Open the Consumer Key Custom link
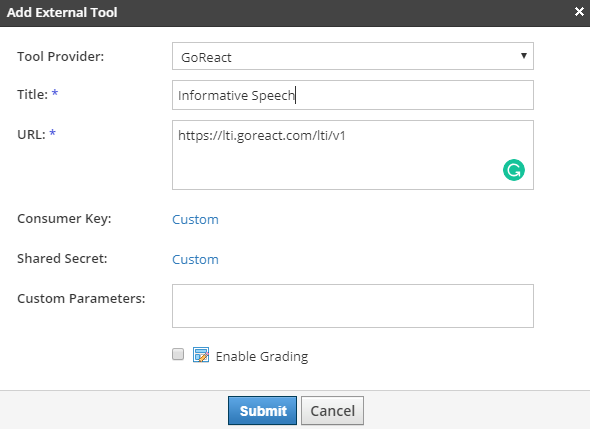Viewport: 590px width, 429px height. (x=195, y=219)
